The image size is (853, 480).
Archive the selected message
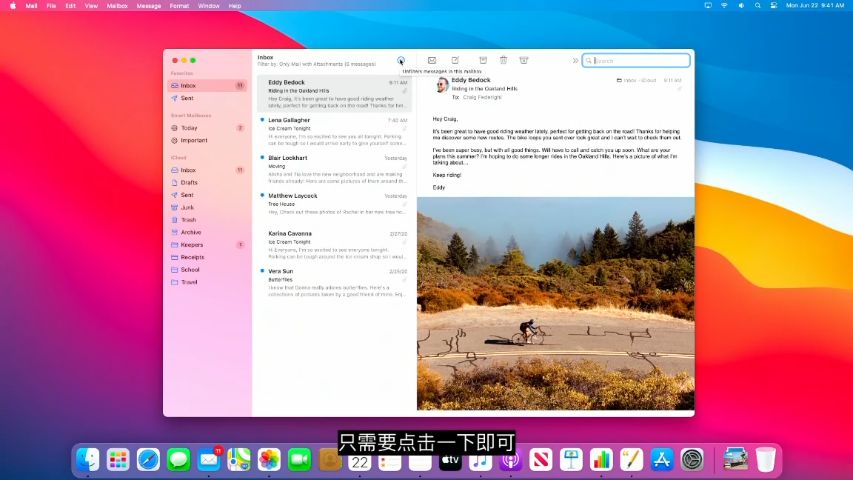pyautogui.click(x=483, y=61)
